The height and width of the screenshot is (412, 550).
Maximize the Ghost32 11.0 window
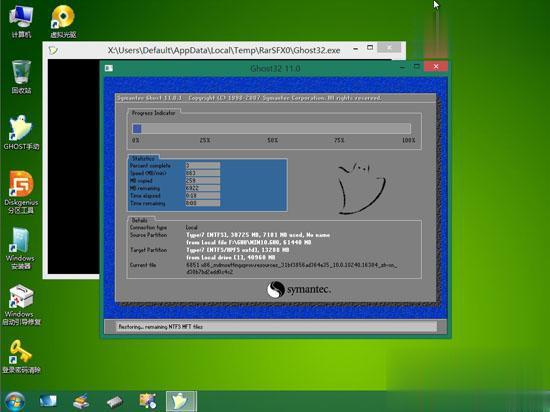click(417, 66)
